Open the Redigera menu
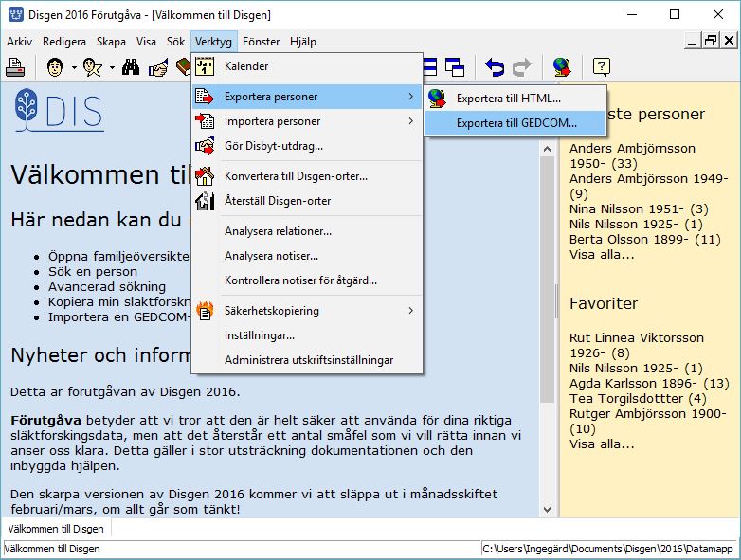 pyautogui.click(x=64, y=42)
